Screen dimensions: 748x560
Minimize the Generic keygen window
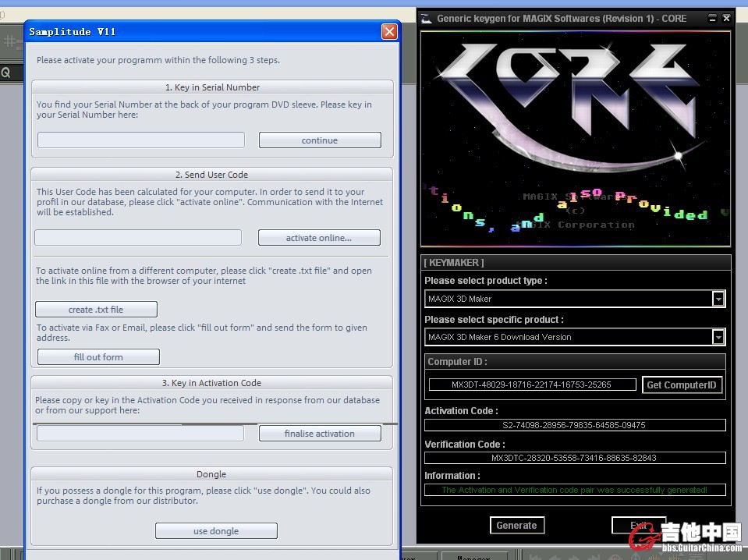[x=712, y=19]
